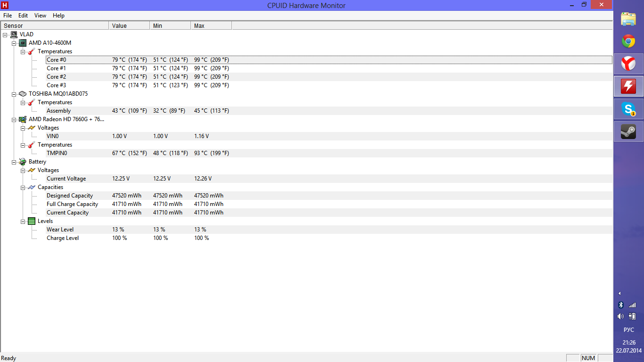644x362 pixels.
Task: Click the volume speaker tray icon
Action: [620, 316]
